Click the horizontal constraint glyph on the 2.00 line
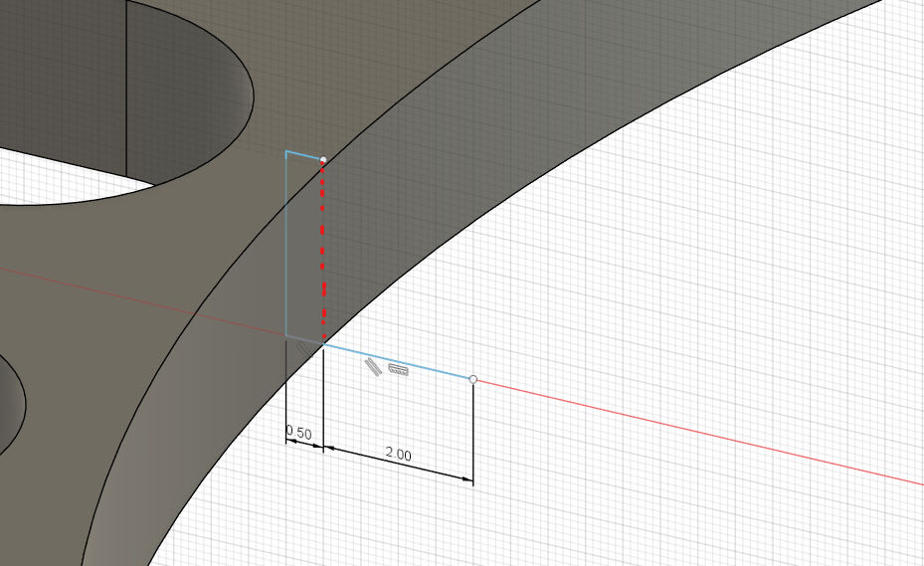Viewport: 924px width, 566px height. click(x=399, y=370)
